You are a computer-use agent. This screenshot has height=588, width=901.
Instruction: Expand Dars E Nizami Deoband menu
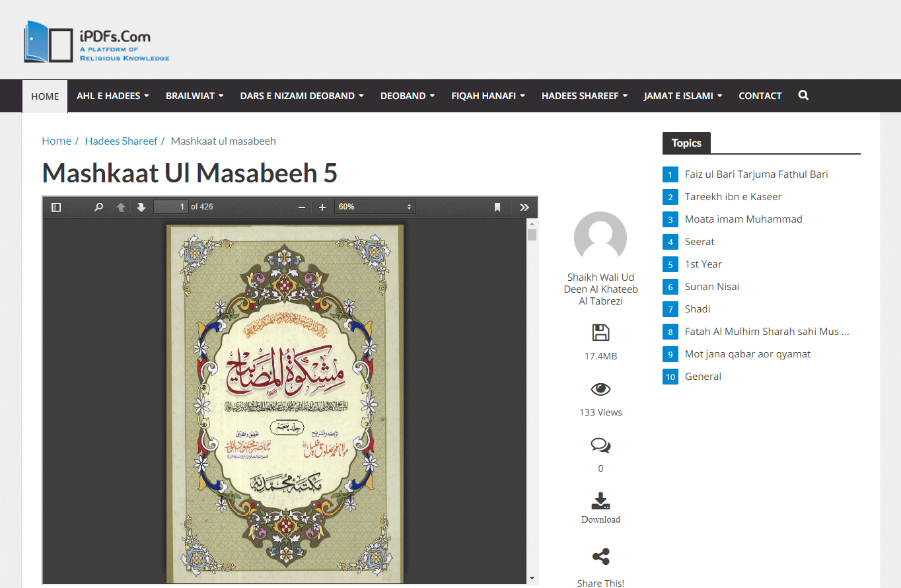point(302,96)
